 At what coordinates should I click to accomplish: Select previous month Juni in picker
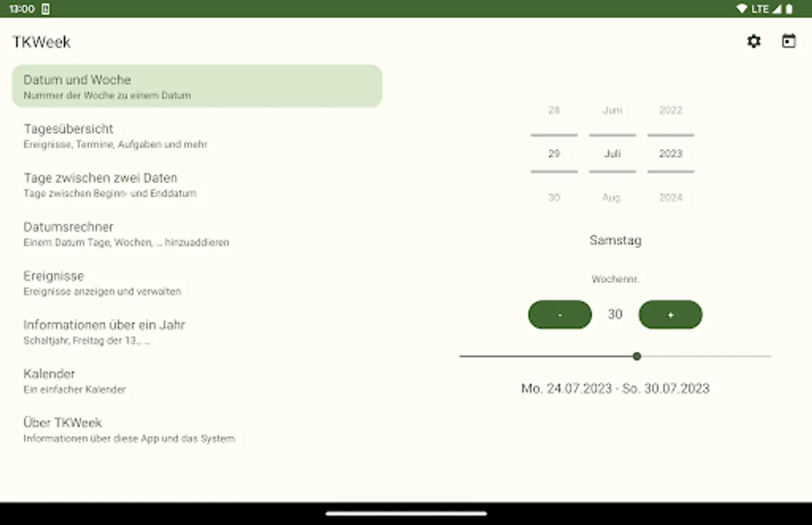click(x=612, y=110)
